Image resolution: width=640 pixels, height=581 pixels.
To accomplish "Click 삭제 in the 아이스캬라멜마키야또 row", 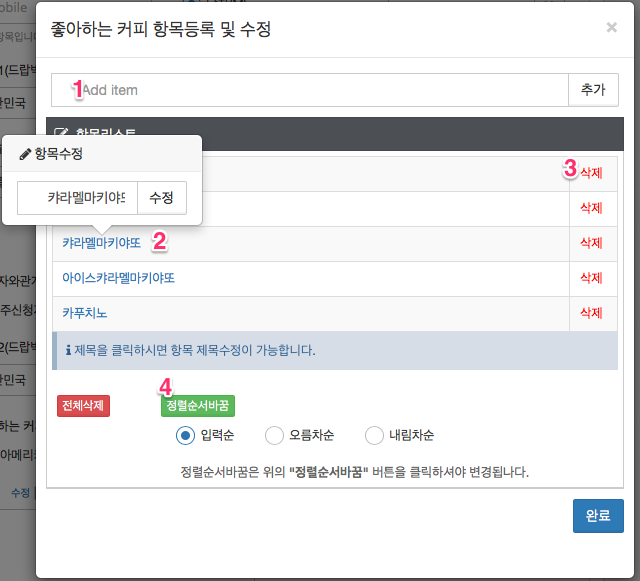I will tap(591, 278).
